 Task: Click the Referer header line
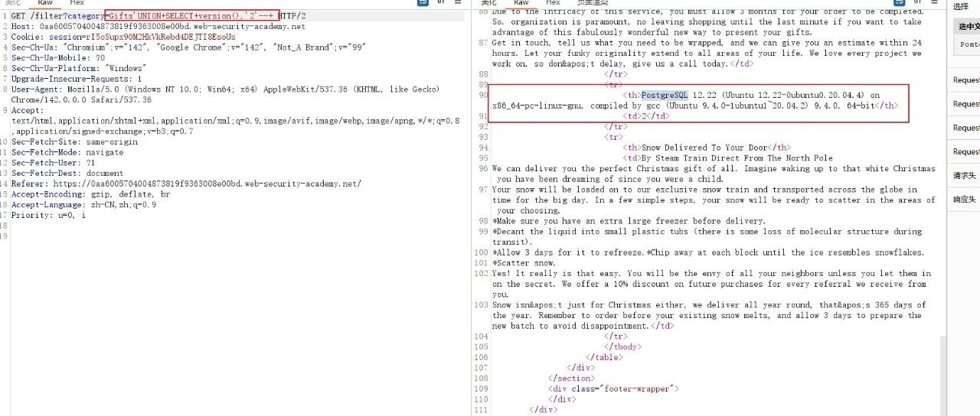coord(186,184)
